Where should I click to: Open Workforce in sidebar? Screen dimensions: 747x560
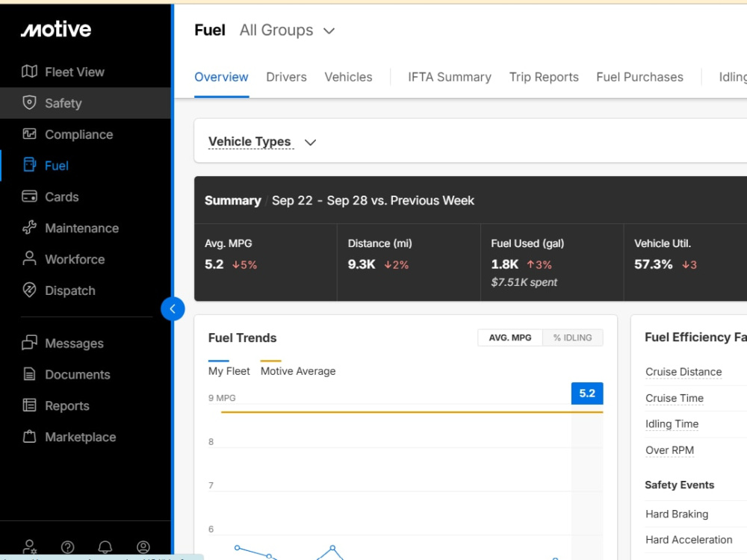tap(85, 259)
